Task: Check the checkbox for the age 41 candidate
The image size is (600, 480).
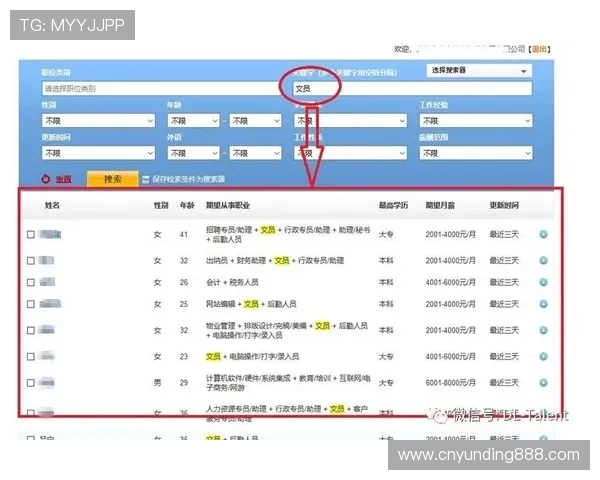Action: tap(31, 234)
